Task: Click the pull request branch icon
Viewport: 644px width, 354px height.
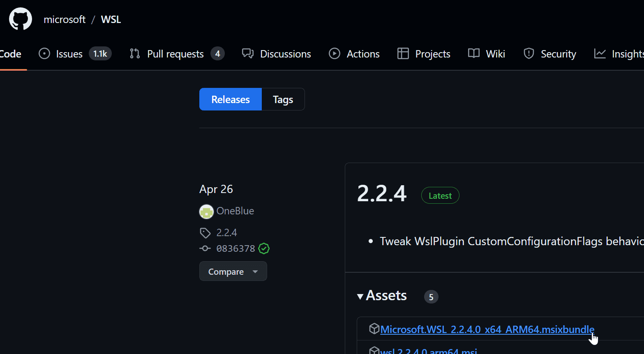Action: [x=135, y=54]
